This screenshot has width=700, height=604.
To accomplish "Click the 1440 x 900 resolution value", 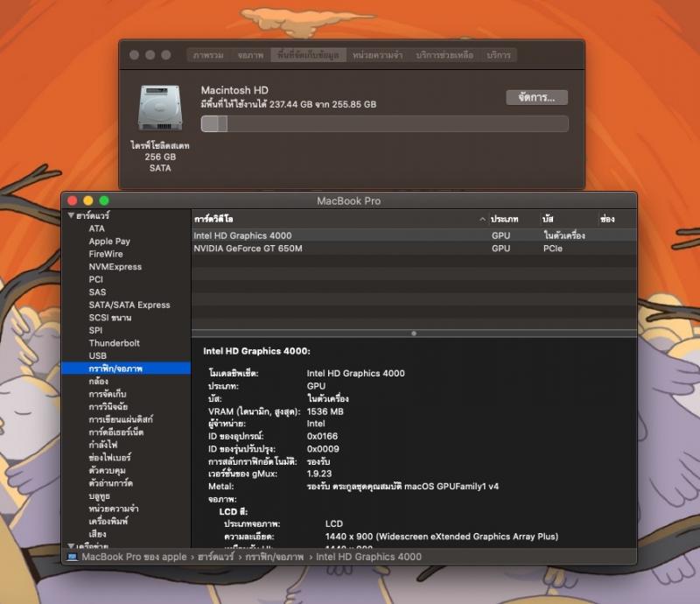I will tap(442, 537).
